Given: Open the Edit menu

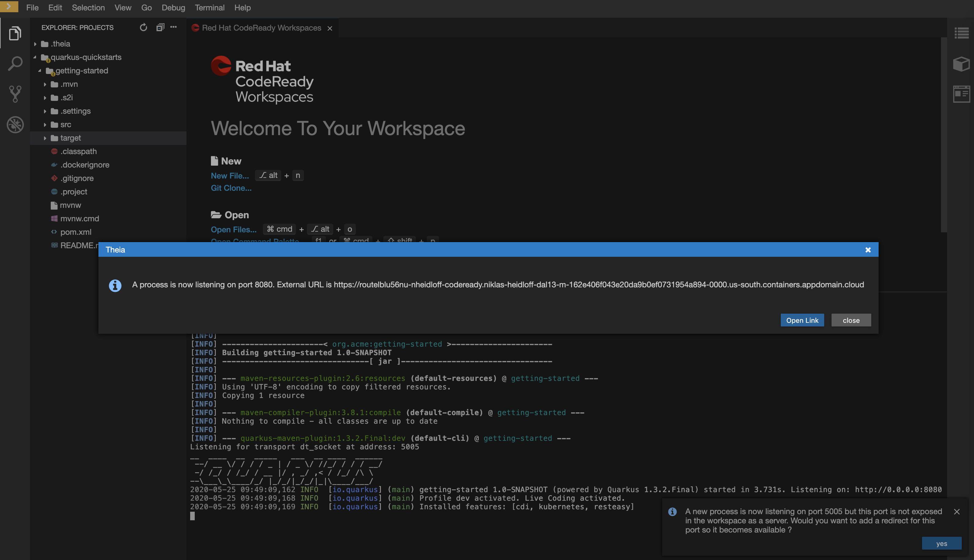Looking at the screenshot, I should pyautogui.click(x=55, y=8).
